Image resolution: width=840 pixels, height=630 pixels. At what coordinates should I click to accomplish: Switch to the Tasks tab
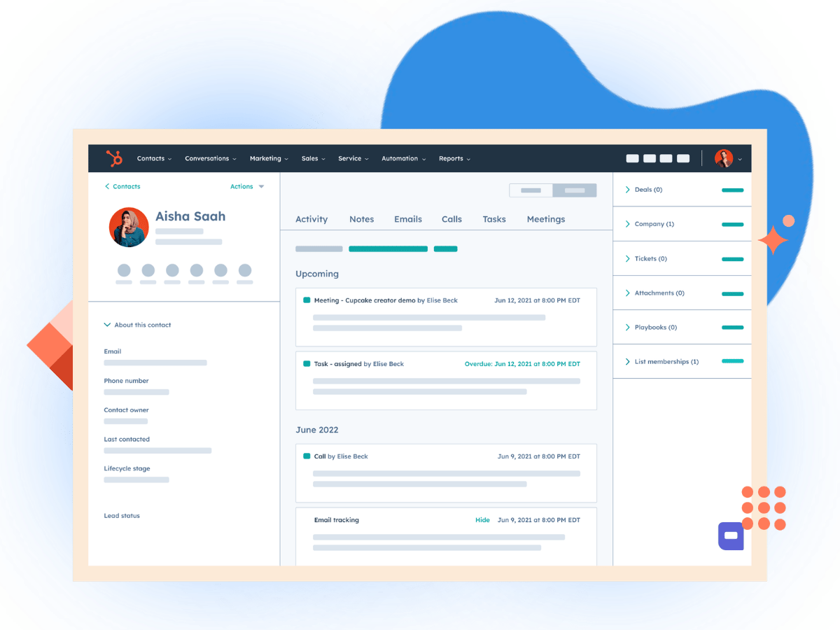[x=494, y=219]
